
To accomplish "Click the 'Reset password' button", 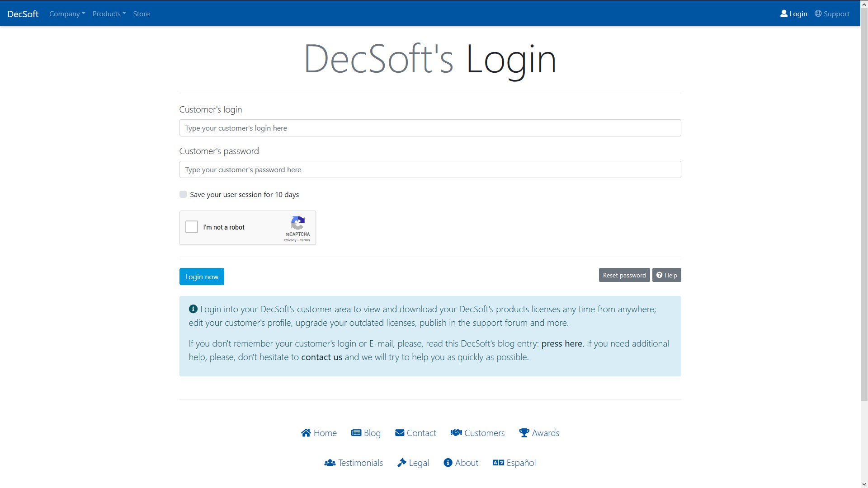I will click(623, 275).
